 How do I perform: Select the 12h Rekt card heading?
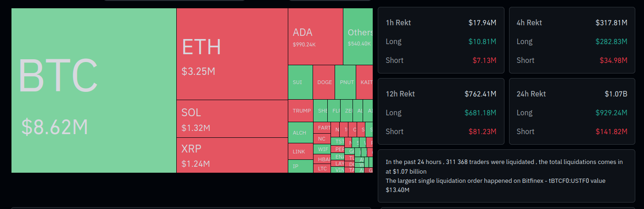tap(400, 94)
